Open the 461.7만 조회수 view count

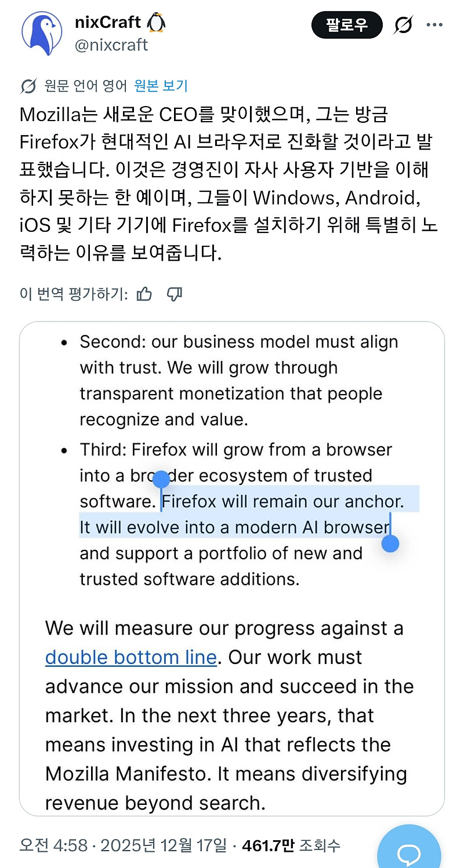coord(291,845)
